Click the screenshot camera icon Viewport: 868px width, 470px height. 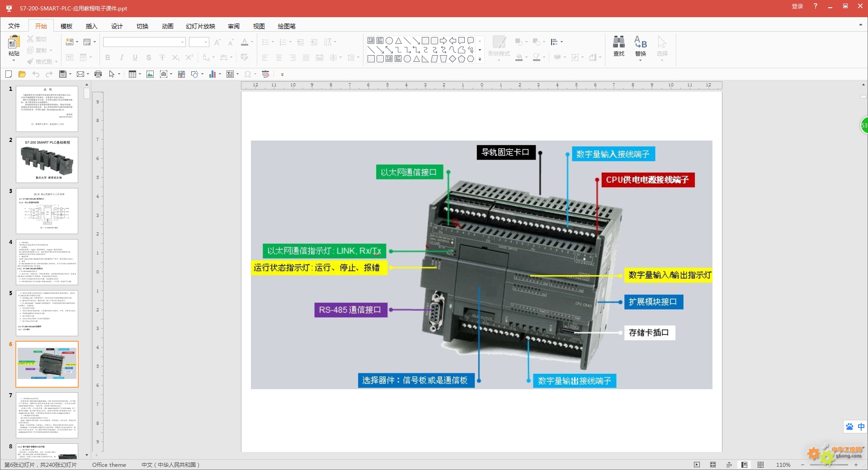click(x=164, y=74)
